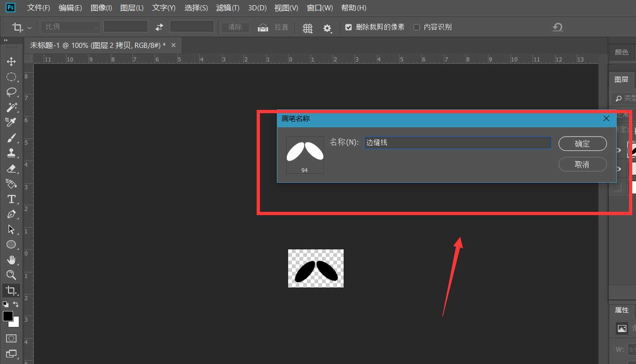Click the swap width and height arrows
The height and width of the screenshot is (364, 636).
click(x=159, y=27)
